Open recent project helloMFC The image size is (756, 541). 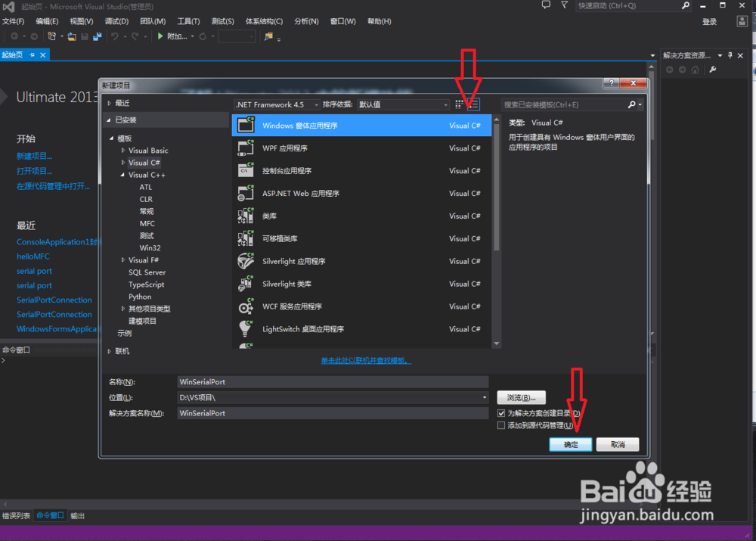(x=33, y=257)
